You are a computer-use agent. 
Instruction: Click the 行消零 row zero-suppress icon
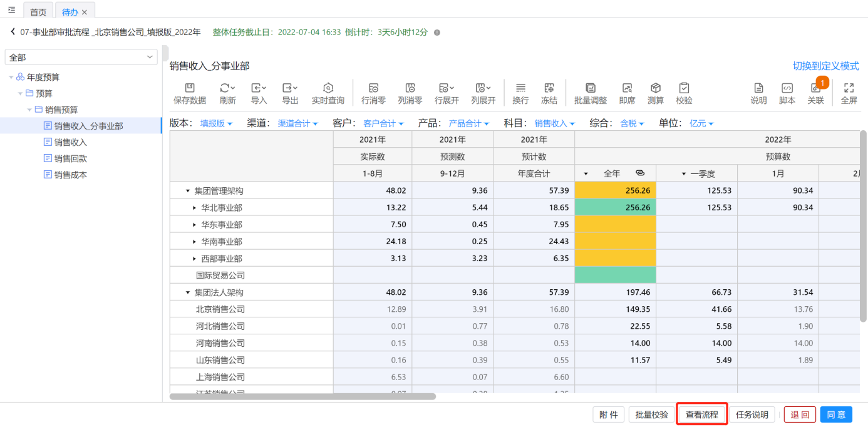click(x=373, y=88)
